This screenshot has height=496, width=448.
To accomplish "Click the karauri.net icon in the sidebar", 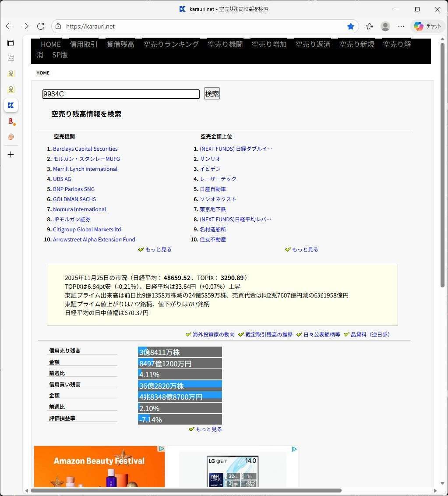I will pos(11,105).
